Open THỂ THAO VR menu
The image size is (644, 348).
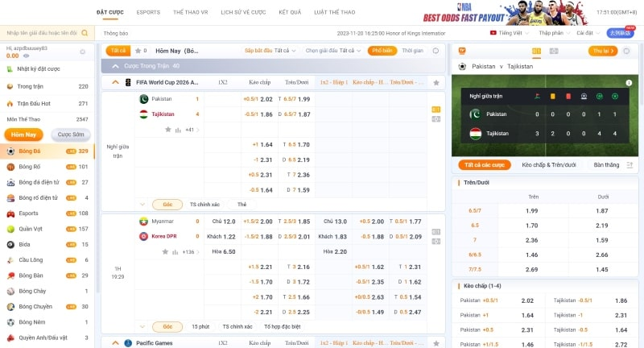tap(191, 12)
